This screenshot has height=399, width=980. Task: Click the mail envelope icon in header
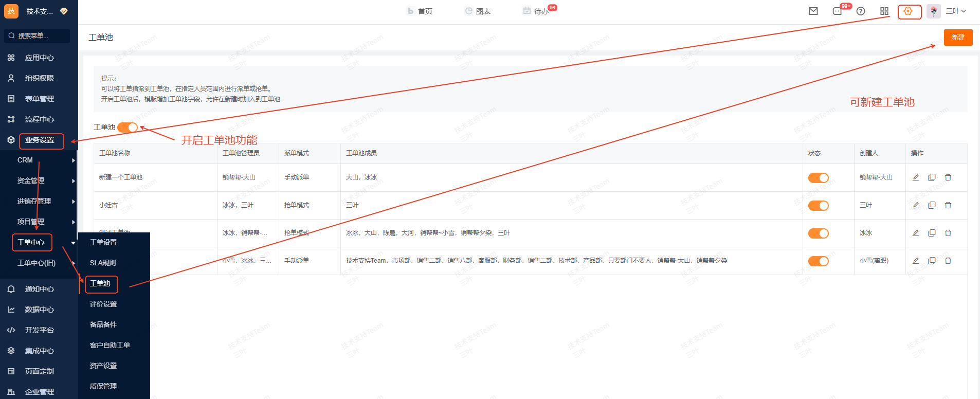[x=813, y=11]
